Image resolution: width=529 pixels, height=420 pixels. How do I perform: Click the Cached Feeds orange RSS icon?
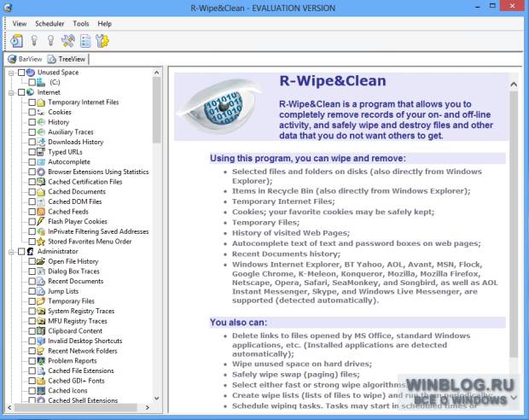41,212
